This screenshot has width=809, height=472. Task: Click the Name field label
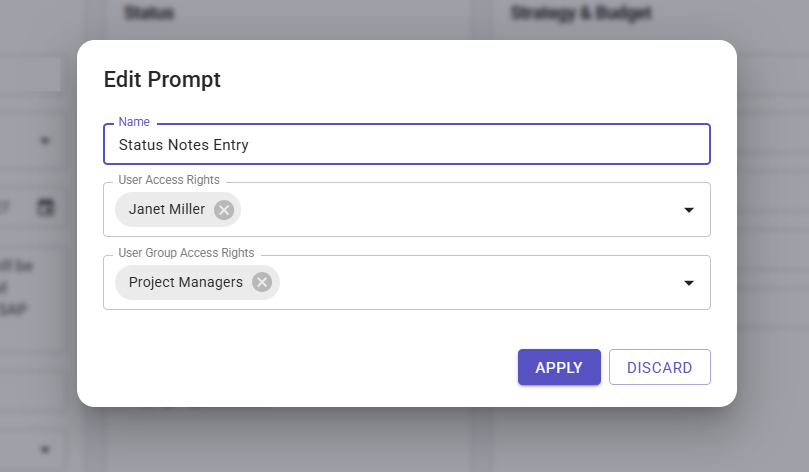click(133, 122)
